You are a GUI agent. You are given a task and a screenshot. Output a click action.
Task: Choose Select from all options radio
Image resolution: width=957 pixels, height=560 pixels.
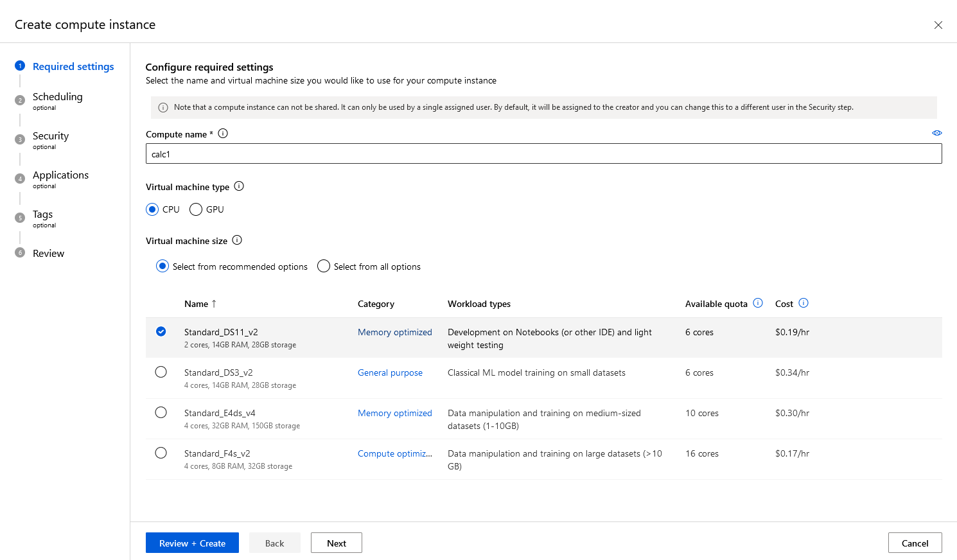324,267
